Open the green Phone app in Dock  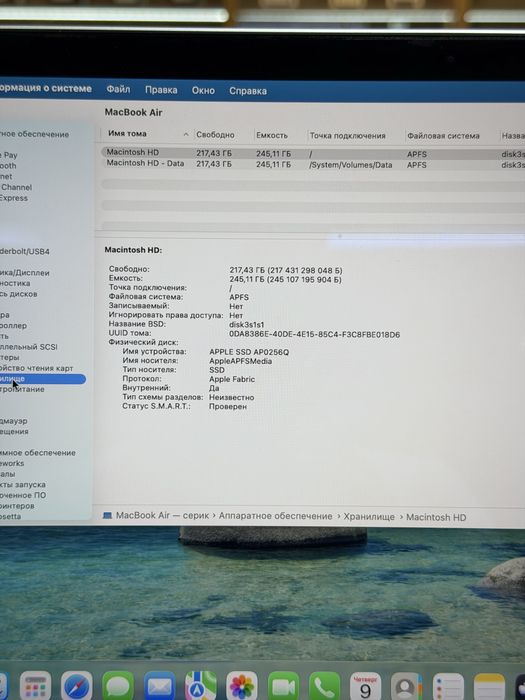[325, 687]
